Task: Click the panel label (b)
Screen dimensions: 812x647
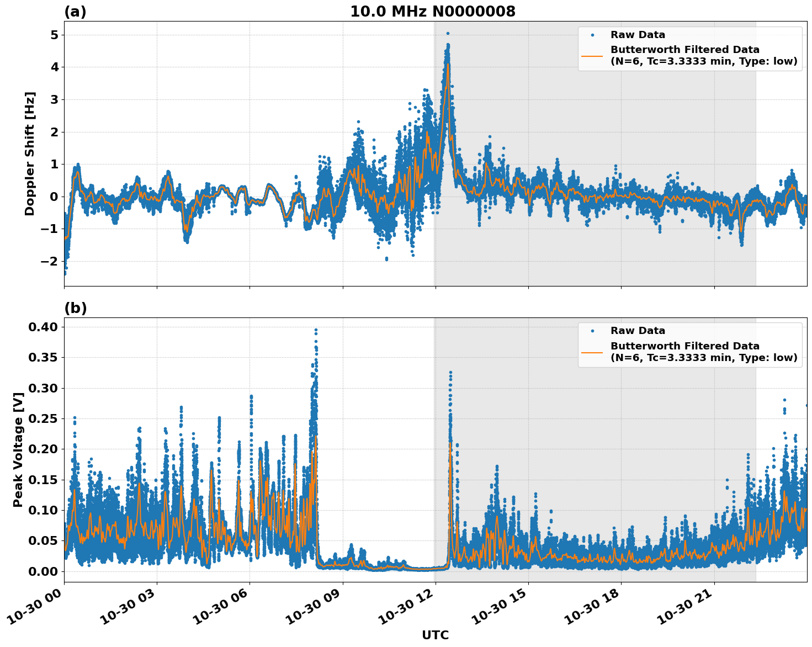Action: click(75, 307)
